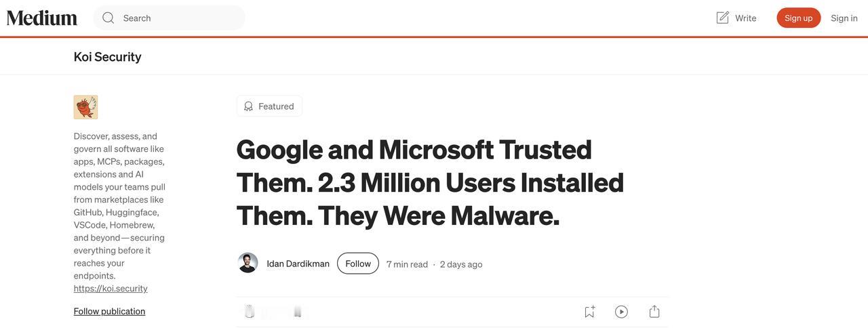
Task: Open the share icon menu
Action: (x=654, y=312)
